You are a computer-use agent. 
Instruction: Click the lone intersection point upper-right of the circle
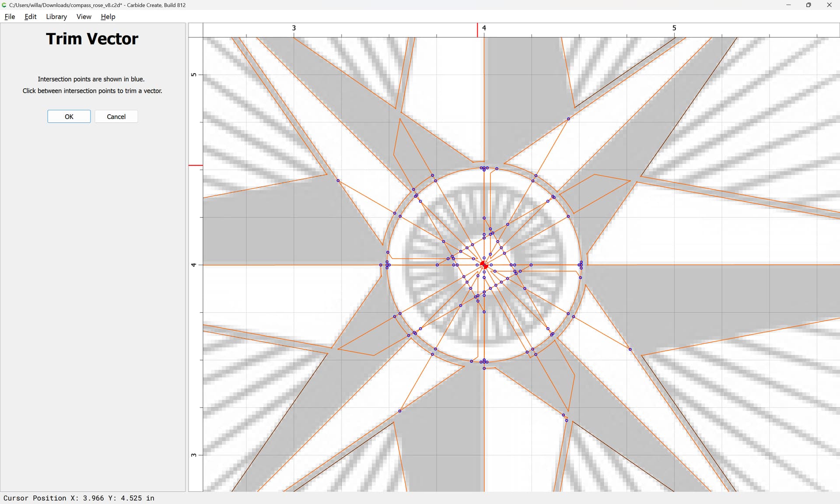point(568,119)
